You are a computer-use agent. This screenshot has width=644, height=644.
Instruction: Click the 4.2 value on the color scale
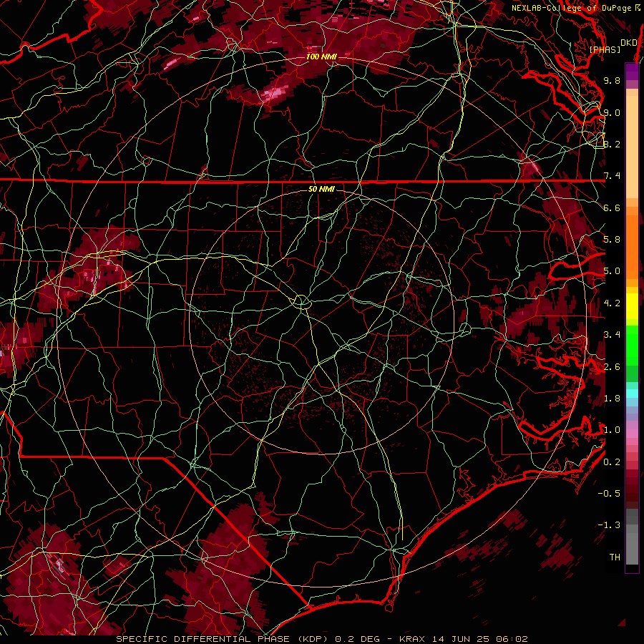click(x=612, y=303)
